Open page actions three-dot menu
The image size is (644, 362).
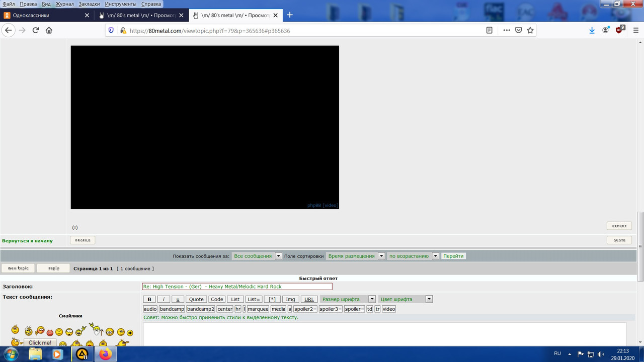pos(507,30)
